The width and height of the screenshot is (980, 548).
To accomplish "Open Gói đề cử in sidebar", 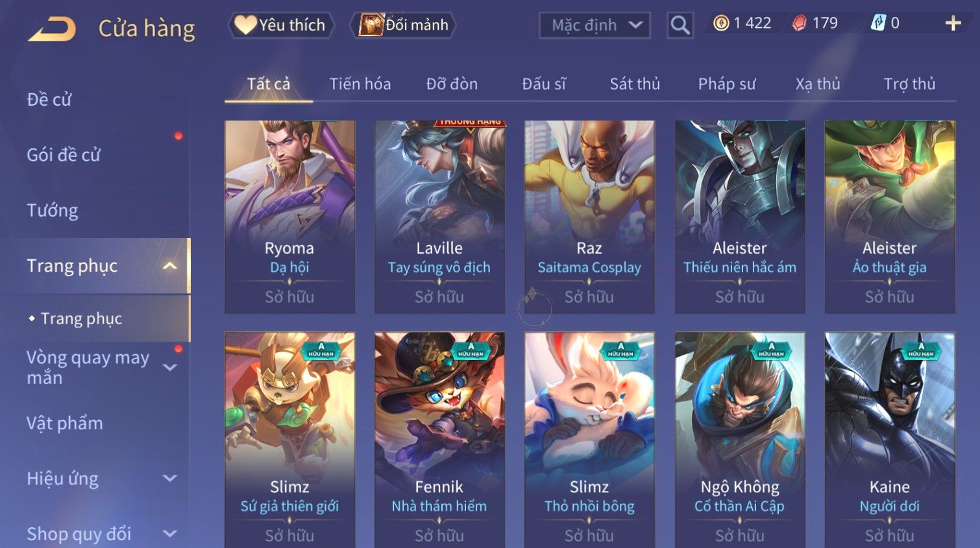I will click(64, 155).
